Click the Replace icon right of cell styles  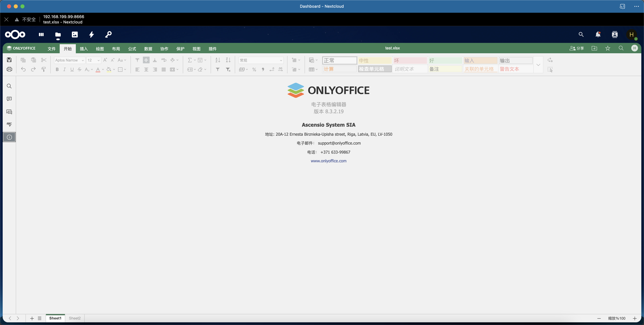coord(550,60)
